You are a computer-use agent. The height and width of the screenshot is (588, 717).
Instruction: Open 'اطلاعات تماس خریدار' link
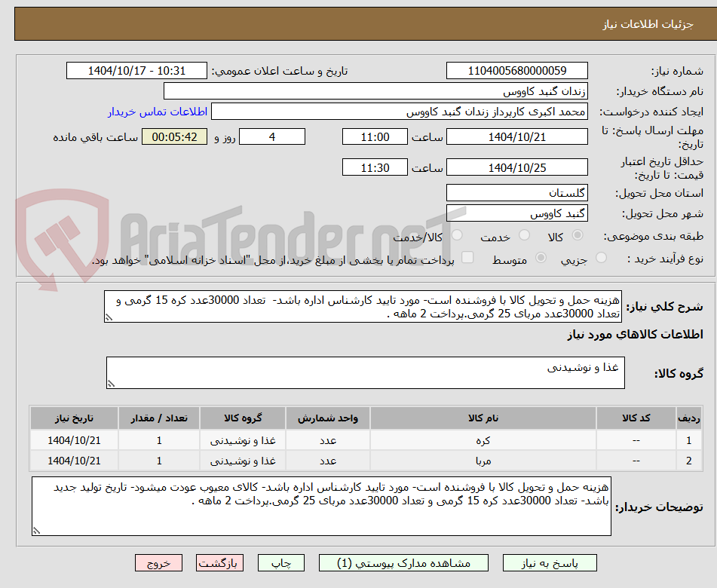pos(158,112)
